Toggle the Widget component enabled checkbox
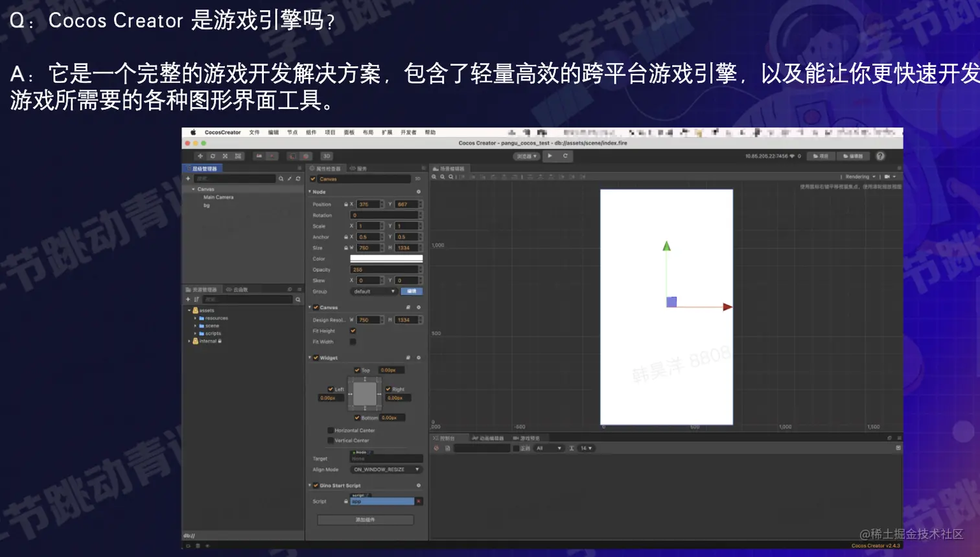This screenshot has width=980, height=557. tap(316, 358)
